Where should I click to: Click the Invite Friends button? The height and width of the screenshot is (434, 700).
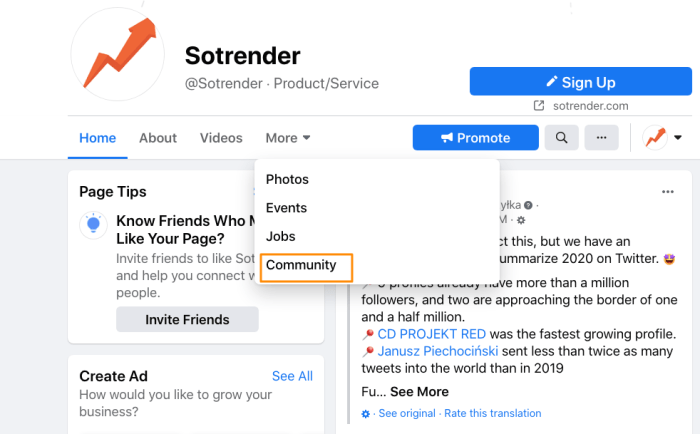pyautogui.click(x=187, y=319)
